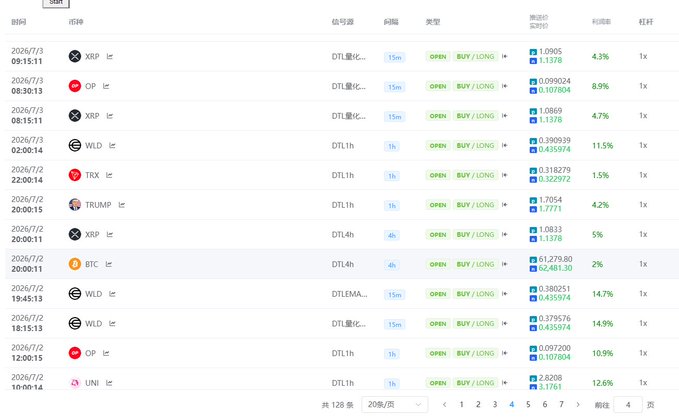Select page 1 in pagination
The width and height of the screenshot is (679, 417).
[461, 404]
